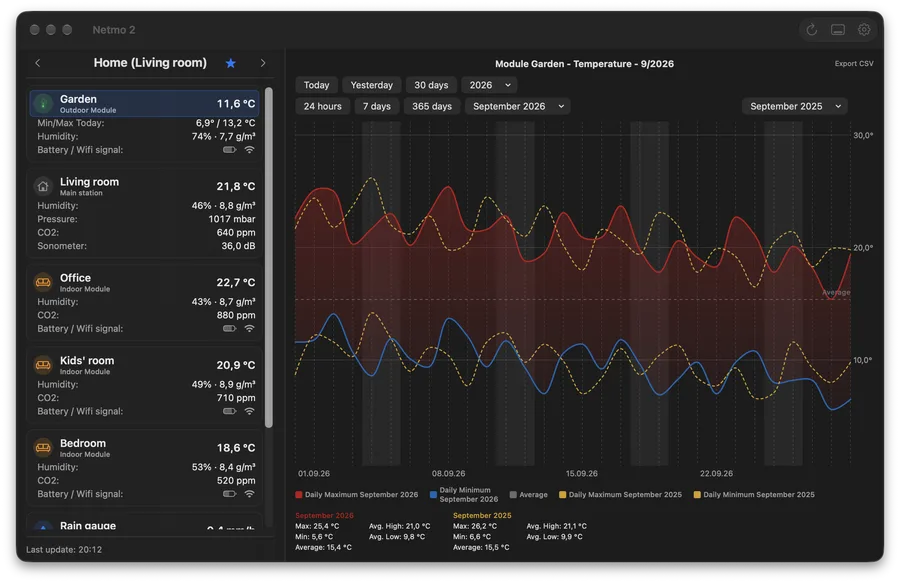Click the Bedroom humidity 53% value

coord(224,467)
